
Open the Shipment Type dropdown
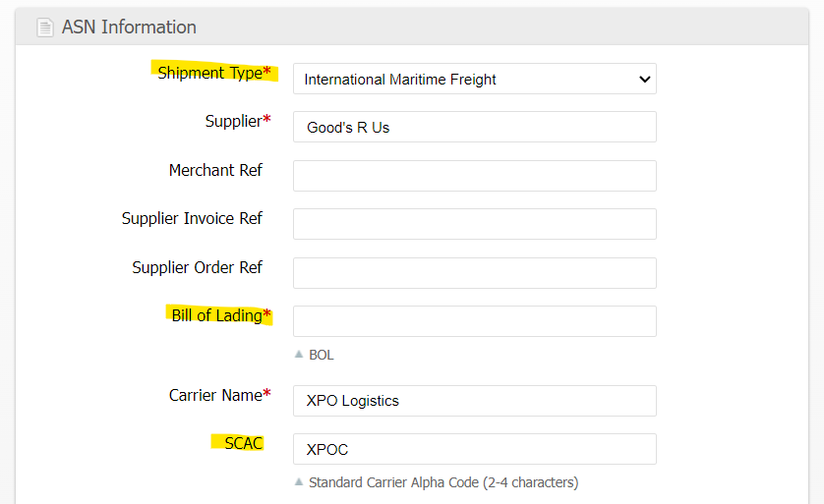474,80
